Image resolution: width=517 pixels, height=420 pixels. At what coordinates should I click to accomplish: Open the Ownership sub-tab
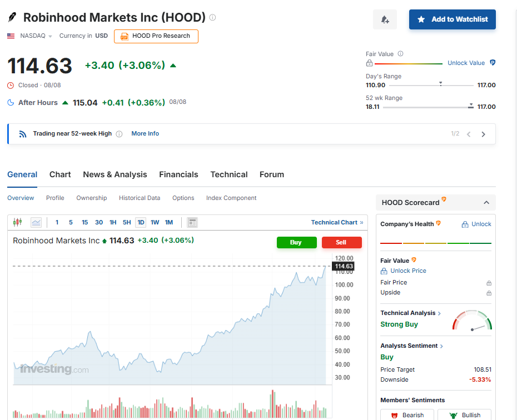[x=92, y=198]
